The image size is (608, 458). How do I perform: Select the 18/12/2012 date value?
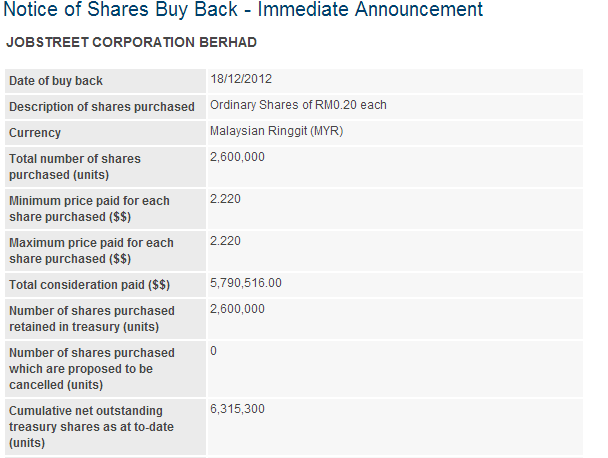coord(241,79)
